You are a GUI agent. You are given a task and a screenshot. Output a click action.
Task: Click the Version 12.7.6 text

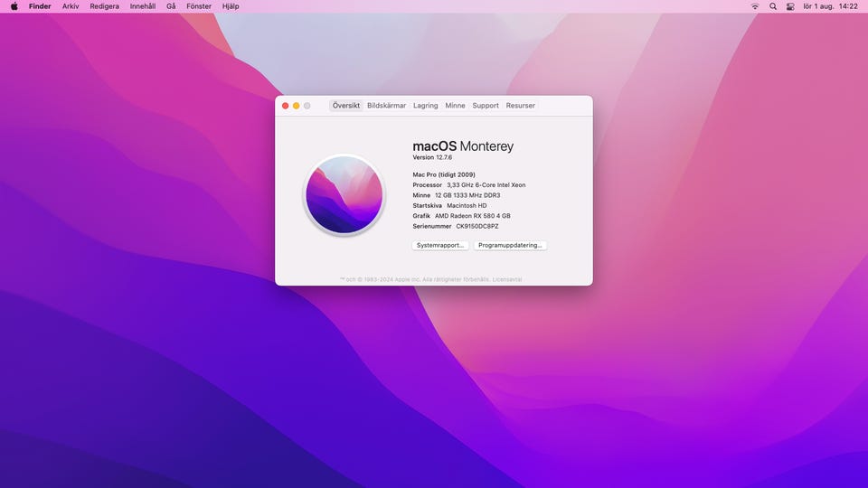pyautogui.click(x=432, y=157)
